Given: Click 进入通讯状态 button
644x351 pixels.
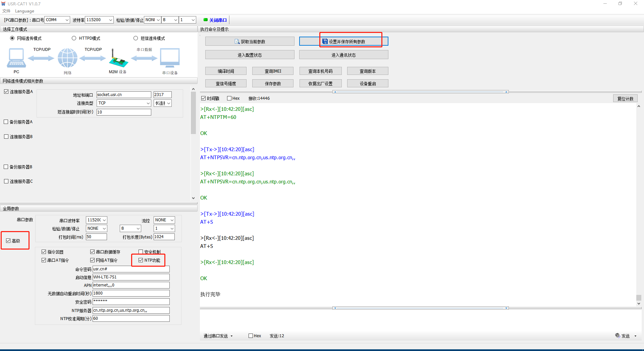Looking at the screenshot, I should [x=343, y=55].
